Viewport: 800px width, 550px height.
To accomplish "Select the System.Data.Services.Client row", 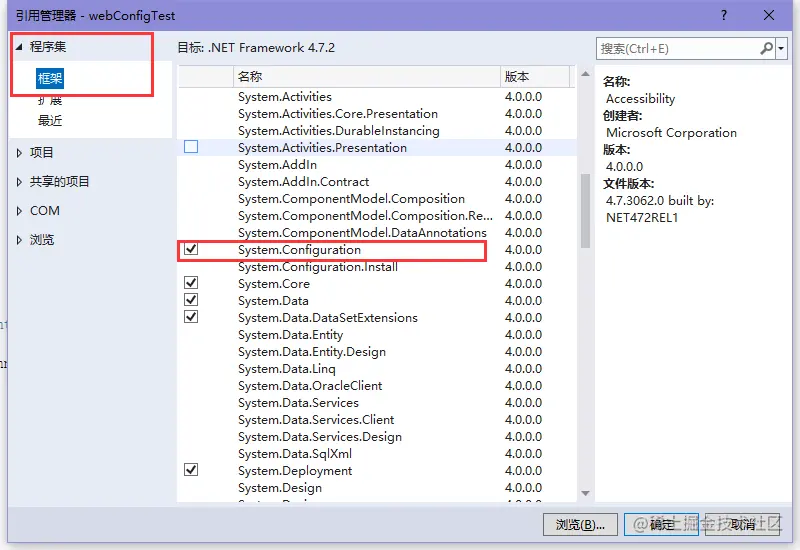I will 377,419.
